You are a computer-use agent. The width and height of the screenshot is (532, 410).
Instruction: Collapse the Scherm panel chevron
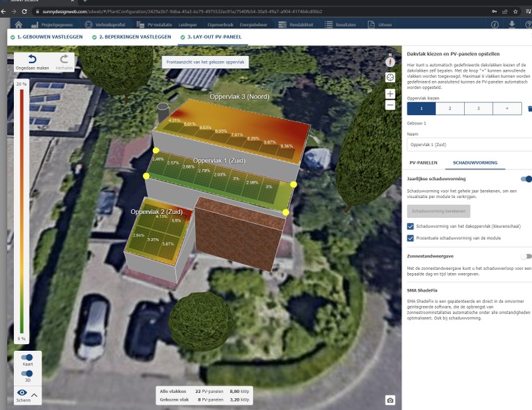coord(35,395)
